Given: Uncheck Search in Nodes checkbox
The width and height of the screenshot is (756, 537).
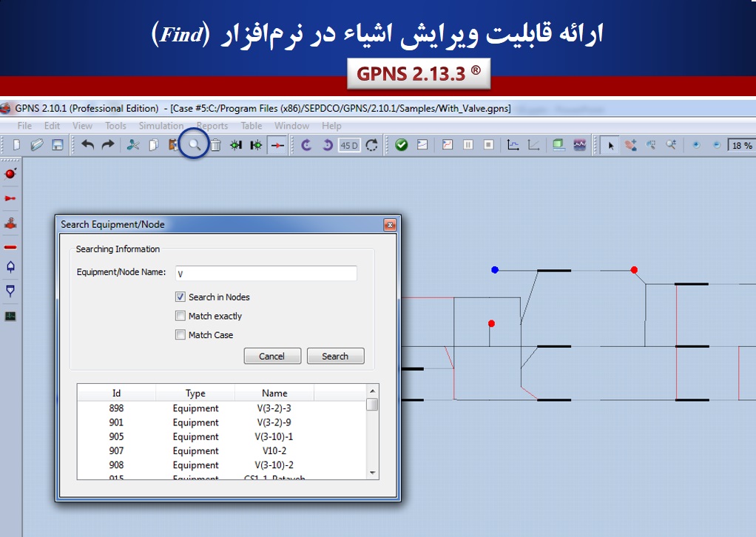Looking at the screenshot, I should click(180, 297).
